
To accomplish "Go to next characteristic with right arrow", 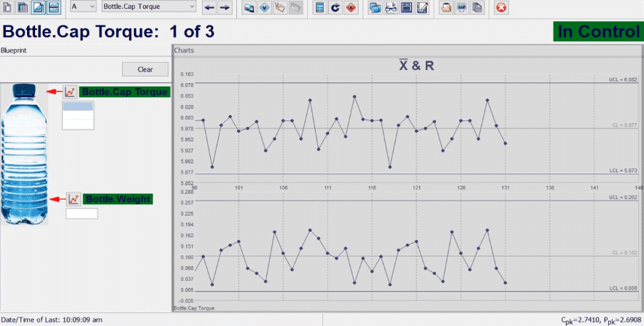I will pyautogui.click(x=225, y=7).
